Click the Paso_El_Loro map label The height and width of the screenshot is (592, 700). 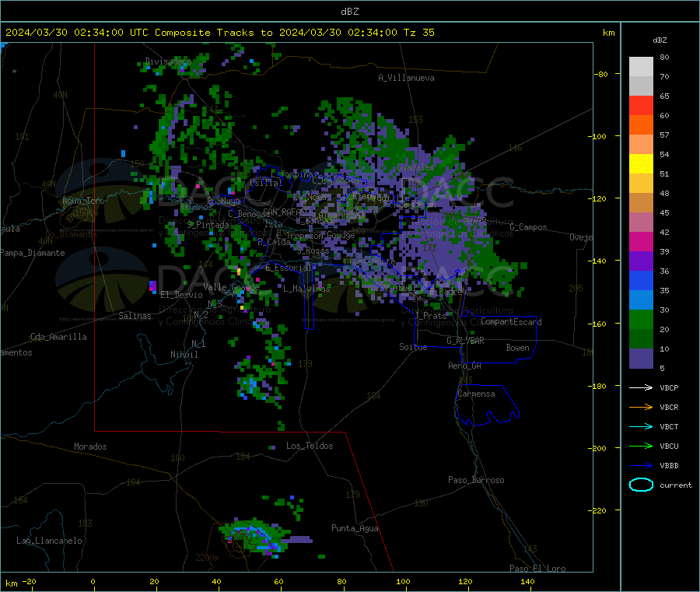point(537,569)
